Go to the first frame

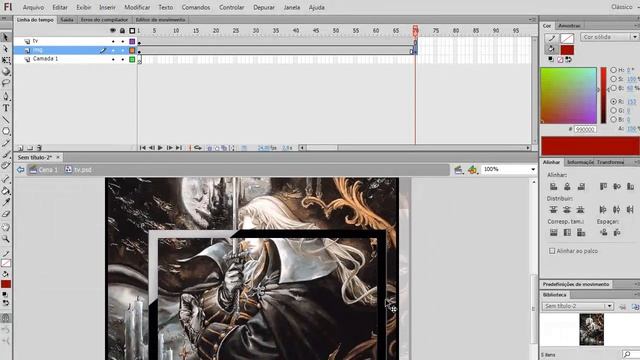pyautogui.click(x=142, y=148)
